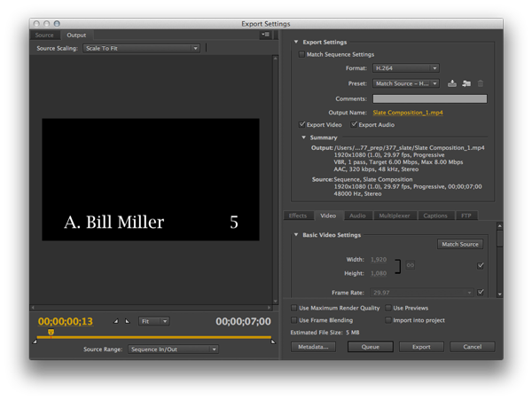The height and width of the screenshot is (400, 532).
Task: Click the Width value 1,920
Action: (379, 260)
